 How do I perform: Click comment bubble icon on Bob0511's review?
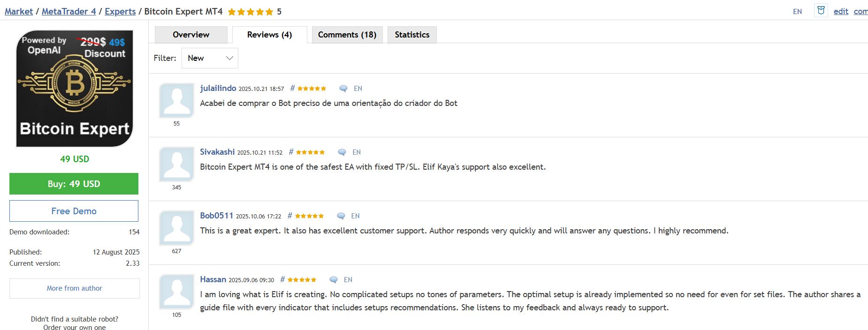click(x=341, y=216)
